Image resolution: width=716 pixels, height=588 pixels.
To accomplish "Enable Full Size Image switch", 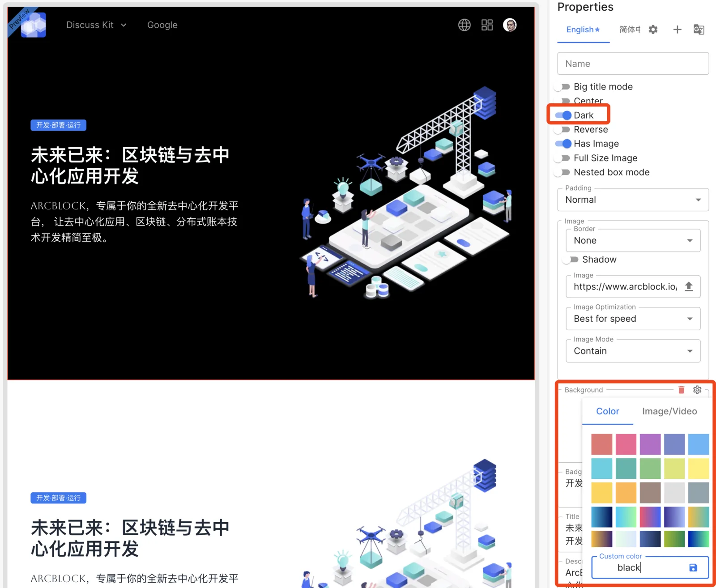I will point(563,158).
